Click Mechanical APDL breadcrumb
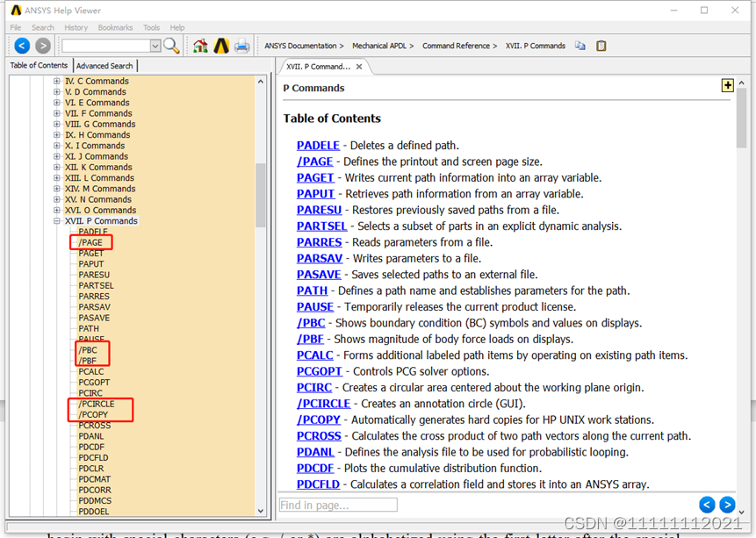Image resolution: width=756 pixels, height=538 pixels. click(x=379, y=46)
